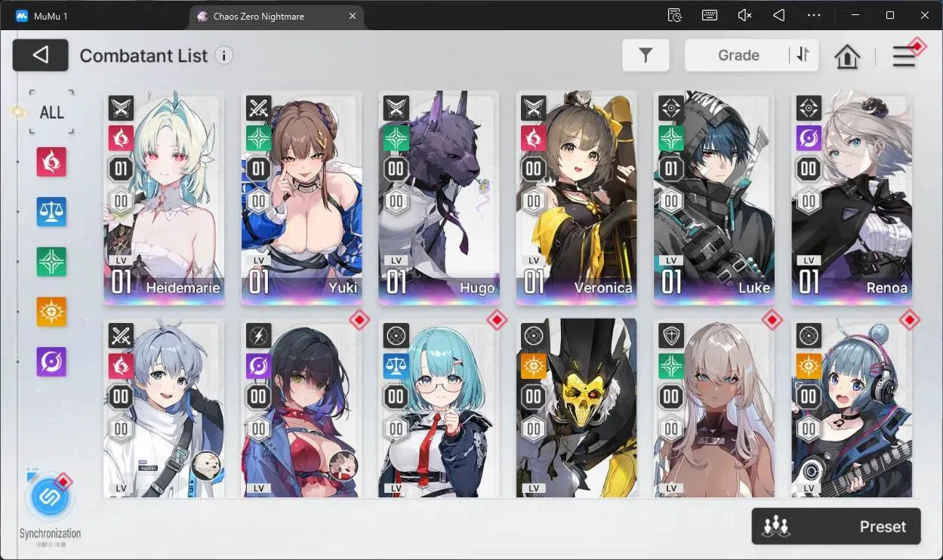Switch to Chaos Zero Nightmare tab

[278, 16]
